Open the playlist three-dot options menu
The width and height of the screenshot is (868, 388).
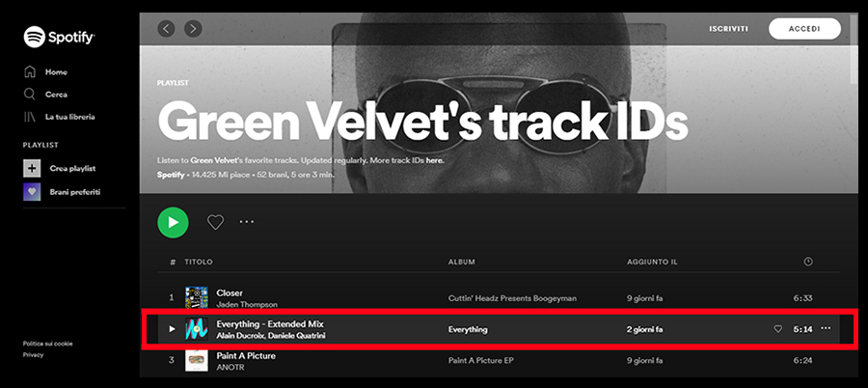tap(247, 222)
